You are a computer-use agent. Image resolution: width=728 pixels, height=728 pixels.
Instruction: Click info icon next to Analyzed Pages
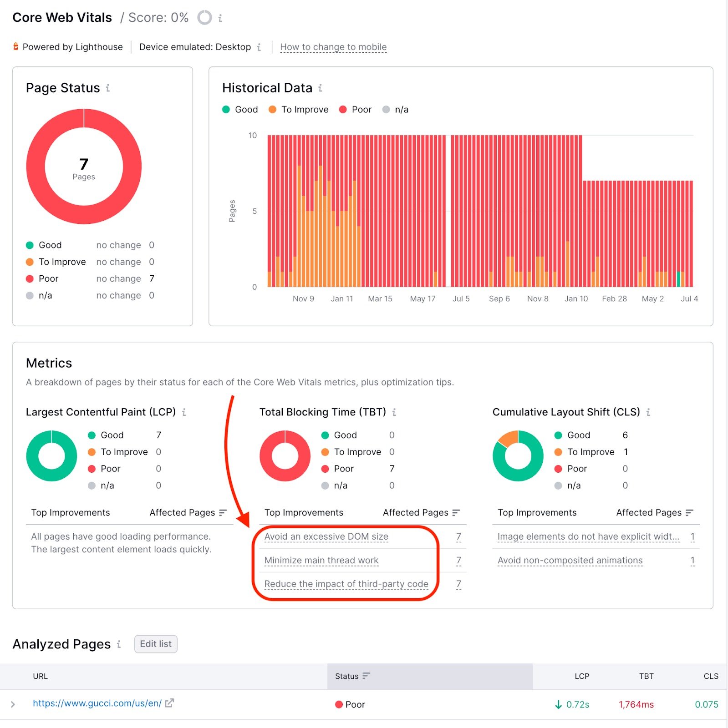(x=119, y=644)
